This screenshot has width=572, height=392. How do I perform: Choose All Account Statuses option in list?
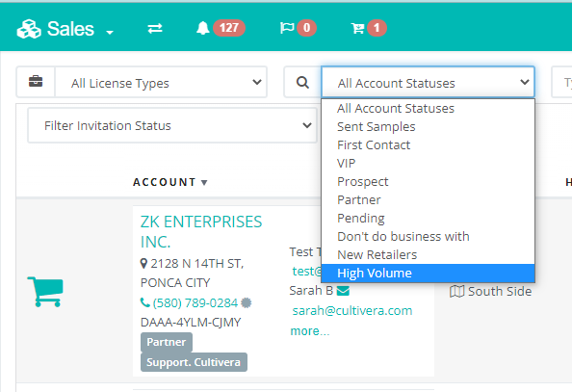coord(428,109)
